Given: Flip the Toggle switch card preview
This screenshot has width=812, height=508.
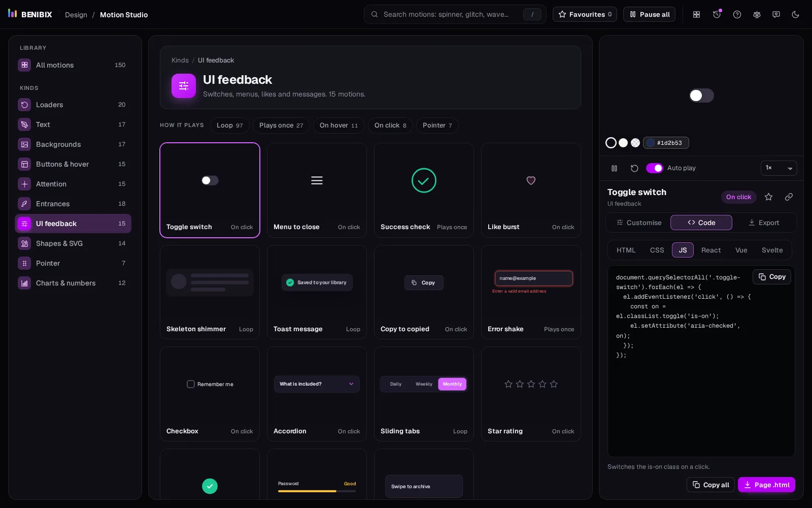Looking at the screenshot, I should 210,180.
